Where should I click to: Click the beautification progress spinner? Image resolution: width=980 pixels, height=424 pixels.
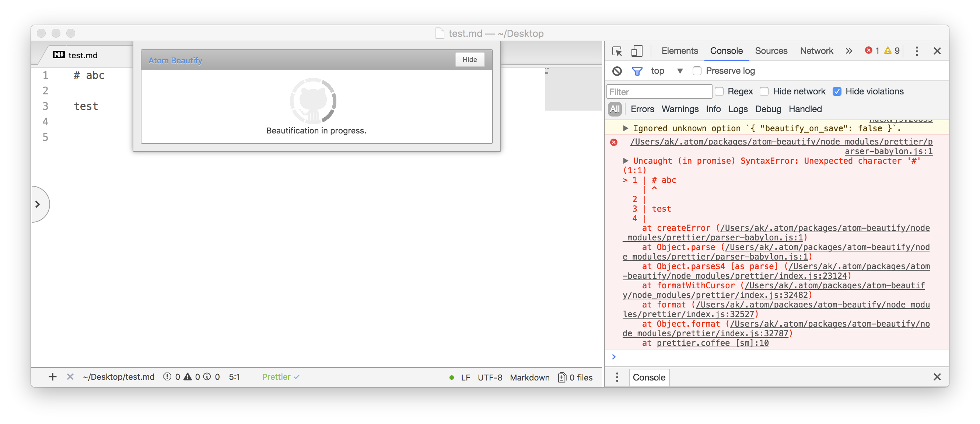point(313,101)
